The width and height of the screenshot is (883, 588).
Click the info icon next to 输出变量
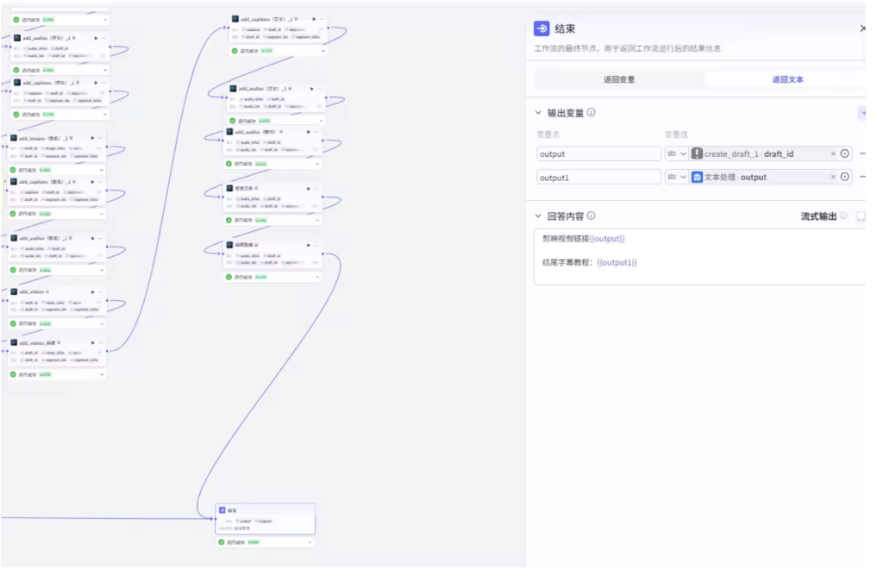592,113
